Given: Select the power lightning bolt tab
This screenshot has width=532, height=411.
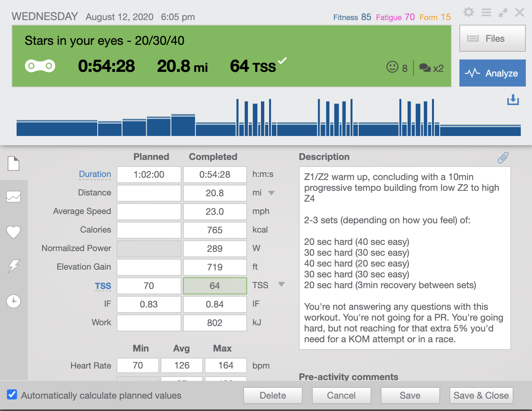Looking at the screenshot, I should coord(14,266).
